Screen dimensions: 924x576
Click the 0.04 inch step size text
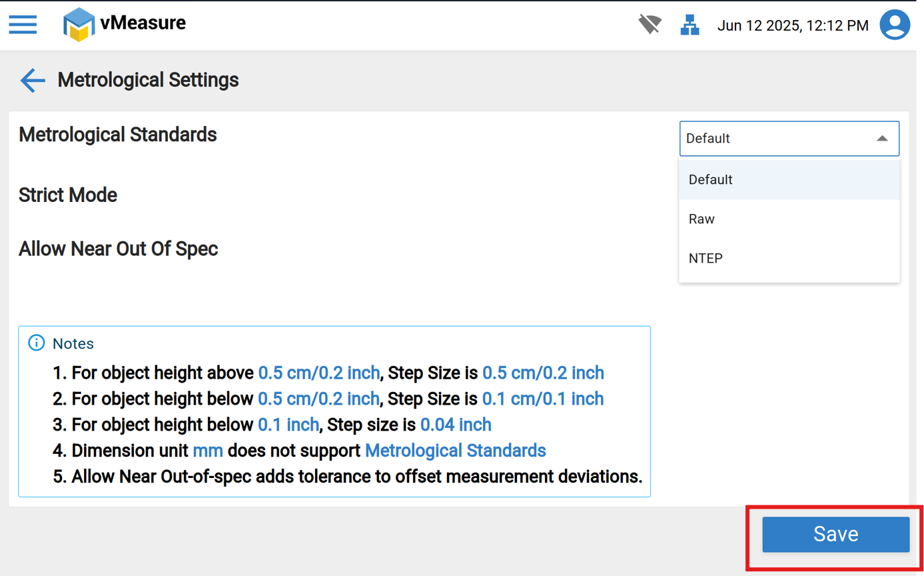[x=456, y=425]
